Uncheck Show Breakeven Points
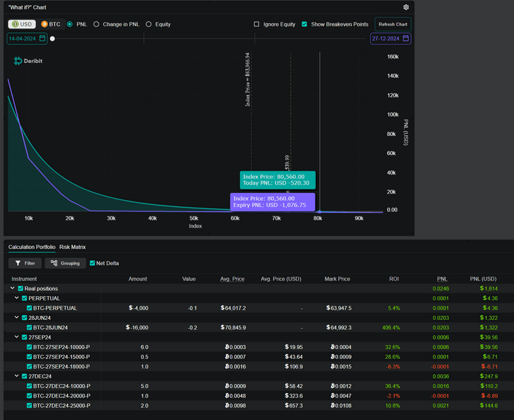The image size is (514, 420). [304, 24]
